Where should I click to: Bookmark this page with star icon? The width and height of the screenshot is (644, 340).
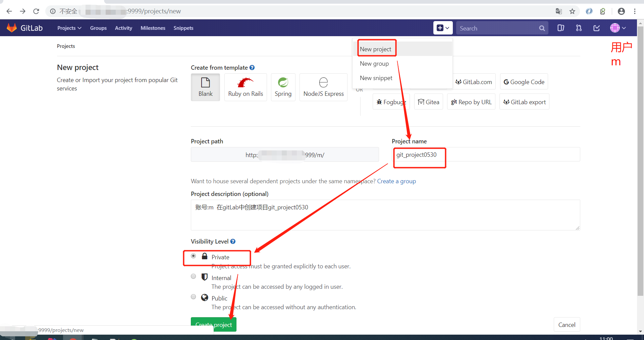coord(572,11)
